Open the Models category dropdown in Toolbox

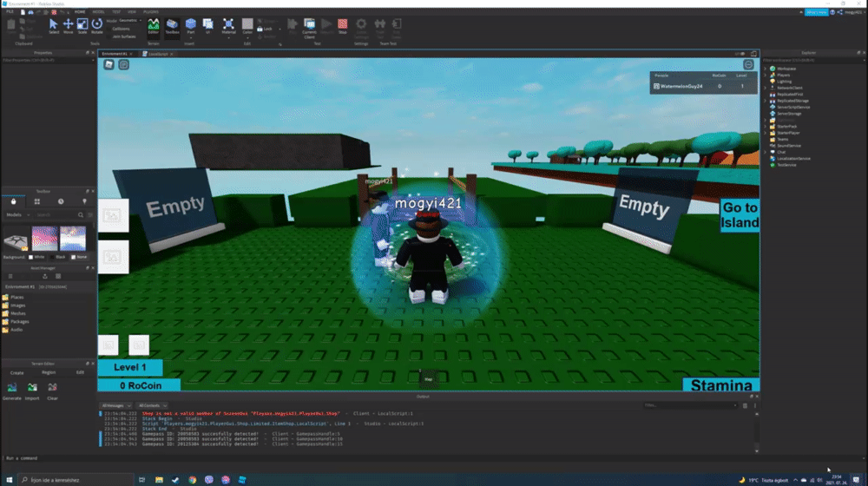point(17,214)
